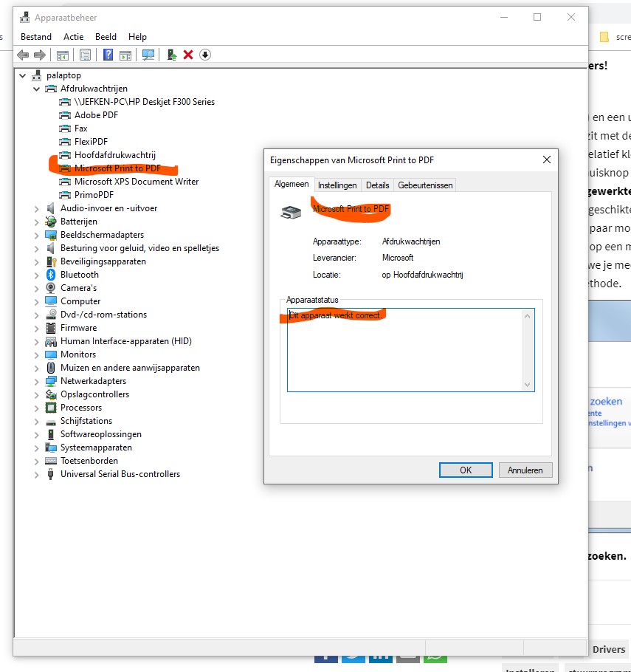Open the Actie menu
This screenshot has height=672, width=631.
pos(73,36)
